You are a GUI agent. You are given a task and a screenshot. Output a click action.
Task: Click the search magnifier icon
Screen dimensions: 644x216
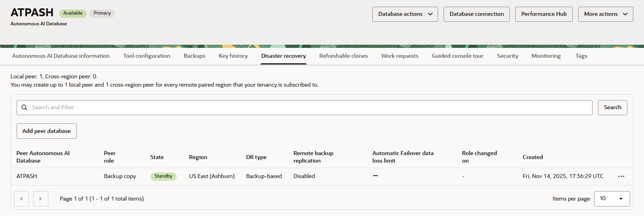pyautogui.click(x=24, y=108)
